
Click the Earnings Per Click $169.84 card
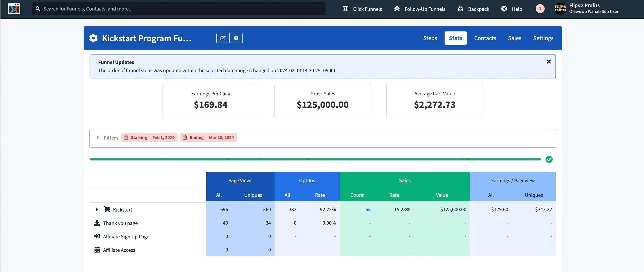click(211, 101)
